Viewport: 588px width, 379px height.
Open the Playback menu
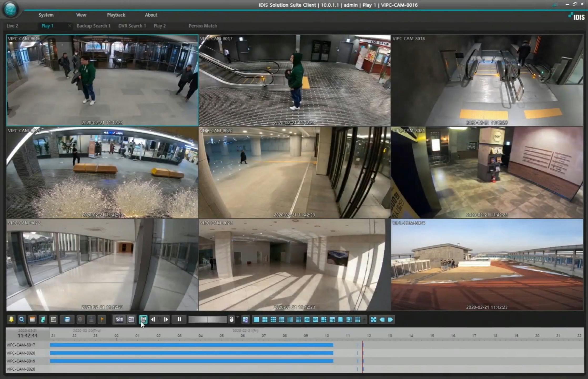[116, 15]
